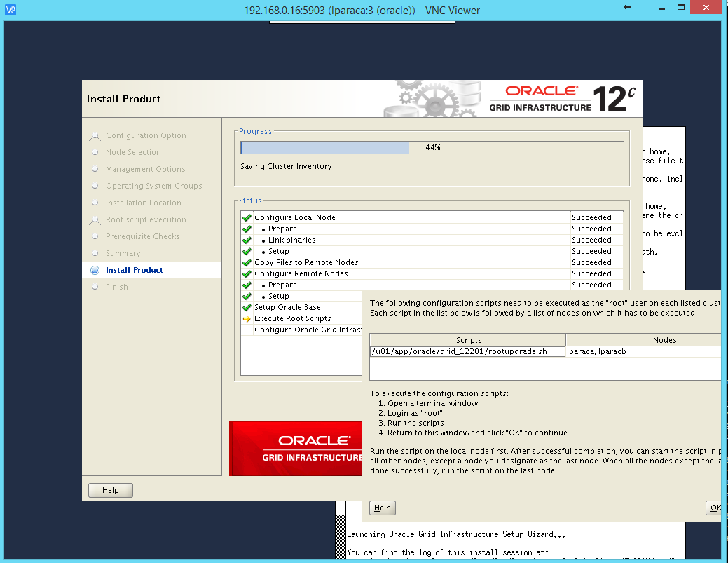Screen dimensions: 728x563
Task: Select the Install Product step
Action: coord(134,270)
